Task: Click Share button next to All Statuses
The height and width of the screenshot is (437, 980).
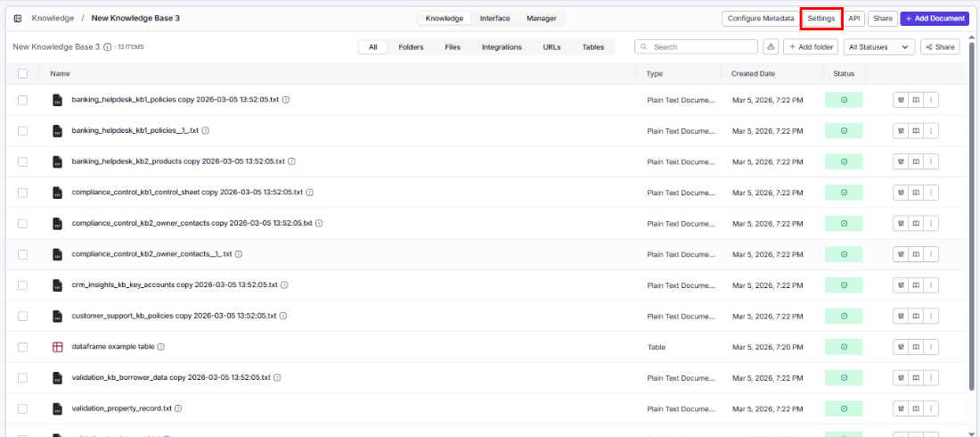Action: (x=940, y=47)
